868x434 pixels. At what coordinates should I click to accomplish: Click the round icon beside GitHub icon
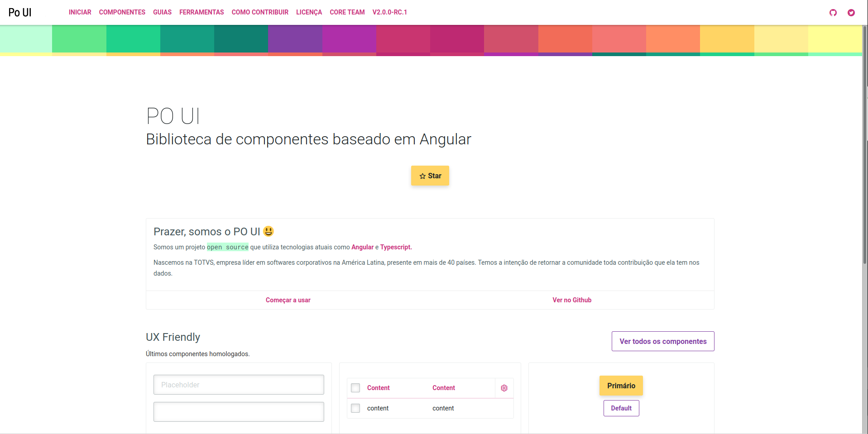[x=851, y=13]
